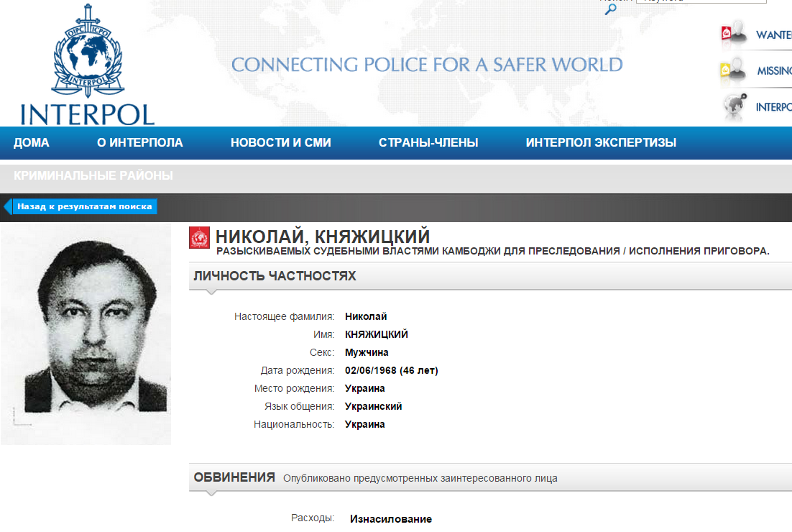The image size is (792, 532).
Task: Open НОВОСТИ И СМИ menu item
Action: 281,142
